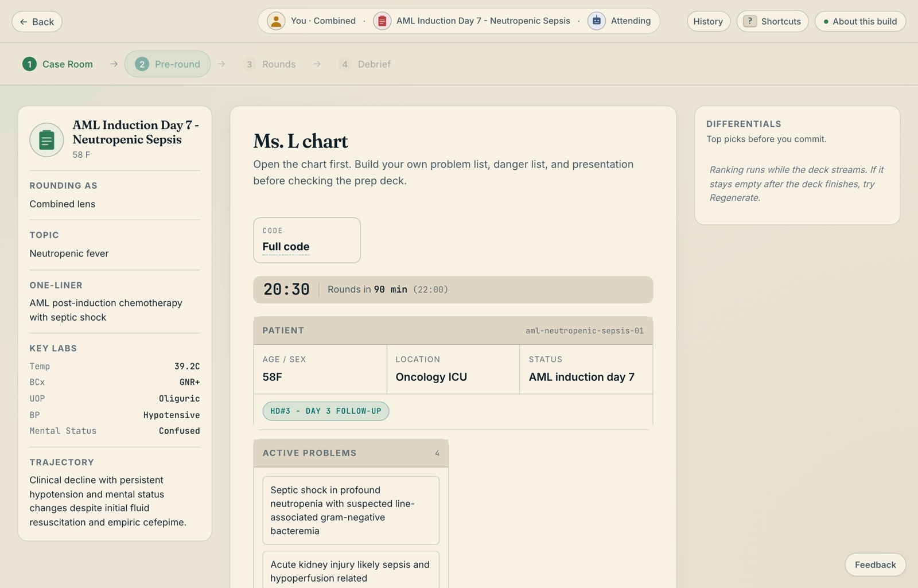Click the AML Induction Day 7 header case title
Viewport: 918px width, 588px height.
pos(483,21)
